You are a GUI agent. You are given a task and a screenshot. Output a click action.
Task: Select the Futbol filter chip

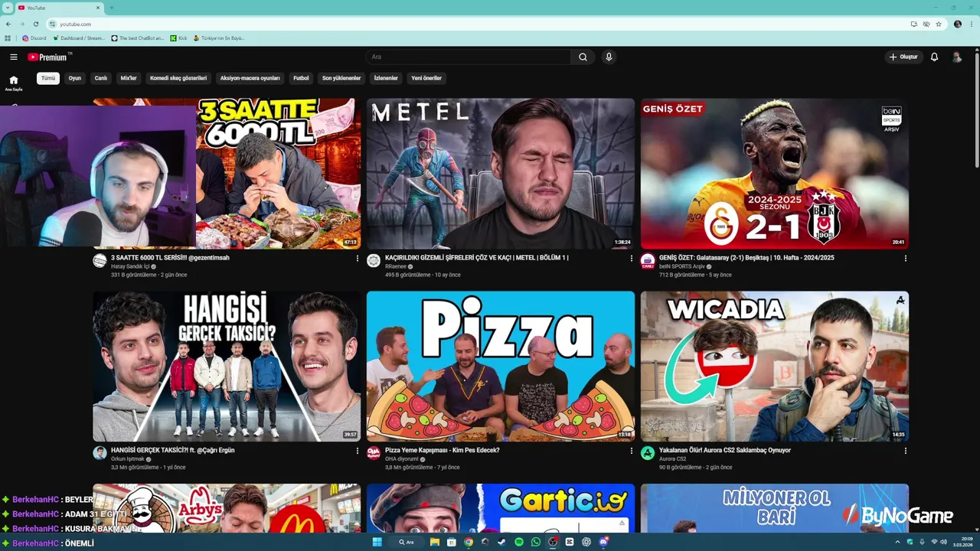click(x=301, y=78)
